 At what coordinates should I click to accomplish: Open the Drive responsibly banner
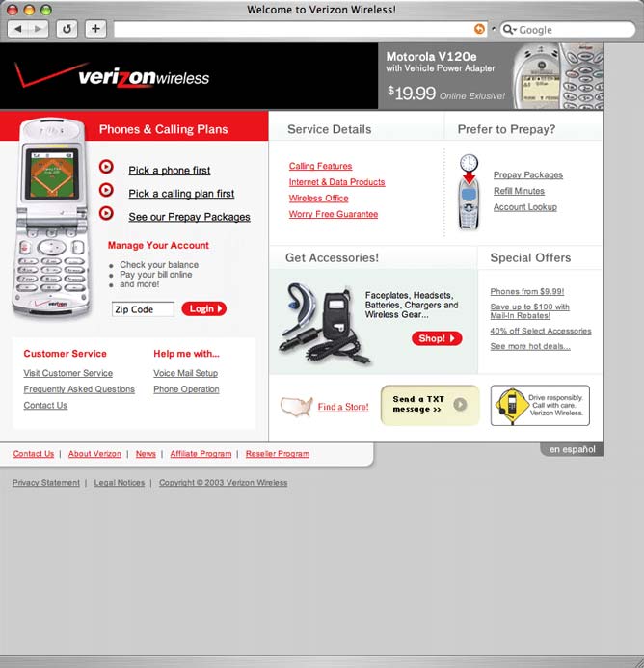coord(540,406)
